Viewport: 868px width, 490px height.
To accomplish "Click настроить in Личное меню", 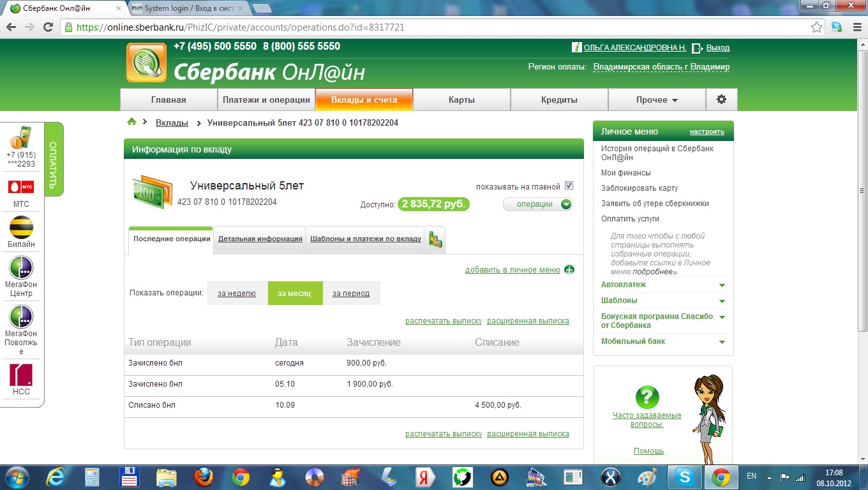I will coord(707,132).
